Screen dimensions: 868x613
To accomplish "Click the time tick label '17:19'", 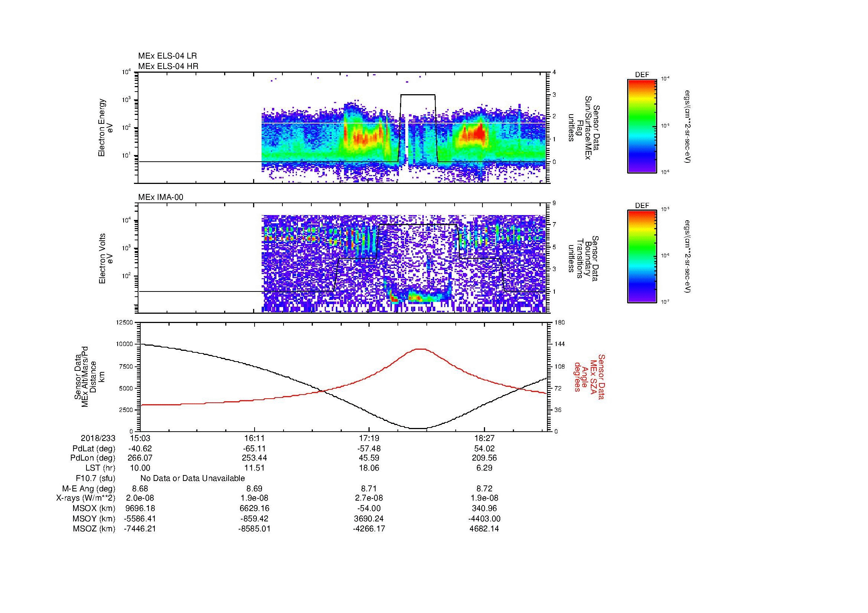I will point(369,438).
